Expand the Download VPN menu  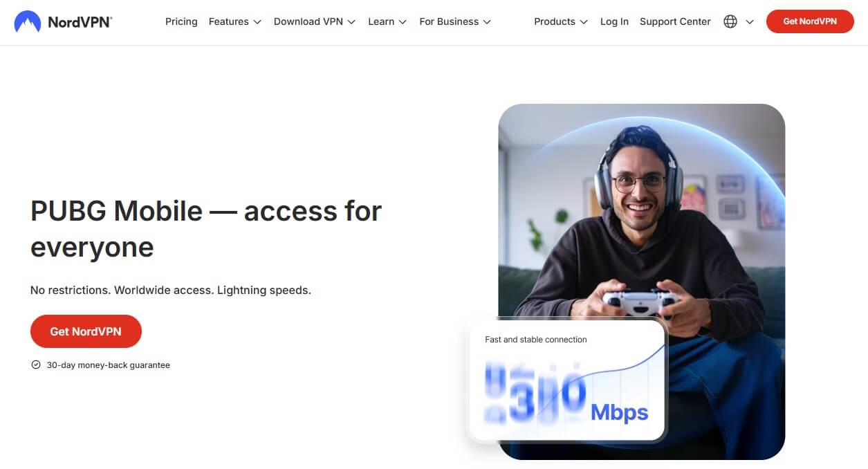click(x=315, y=21)
